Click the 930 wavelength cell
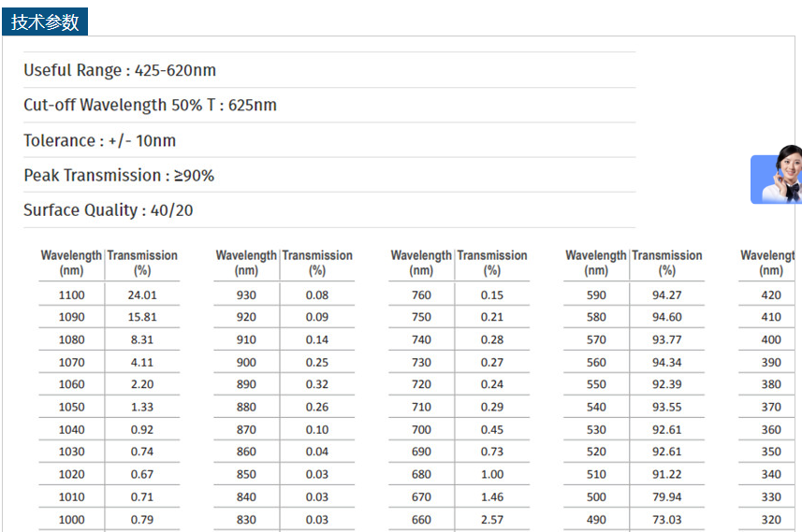The width and height of the screenshot is (802, 532). point(246,295)
